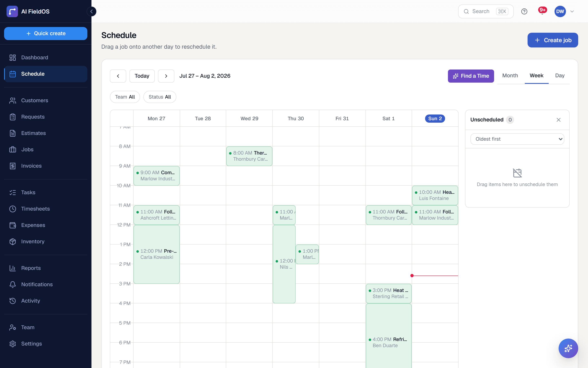This screenshot has height=368, width=588.
Task: Click the Notifications bell icon in sidebar
Action: click(x=13, y=284)
